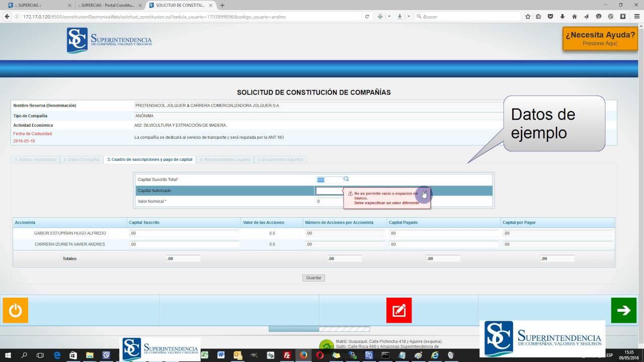Click the browser URL address bar
The width and height of the screenshot is (644, 362).
[191, 17]
